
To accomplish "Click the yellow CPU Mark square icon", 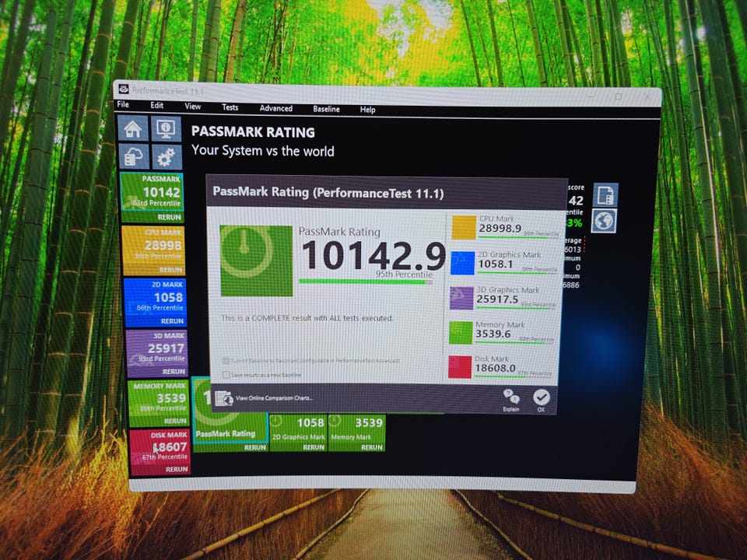I will click(464, 228).
